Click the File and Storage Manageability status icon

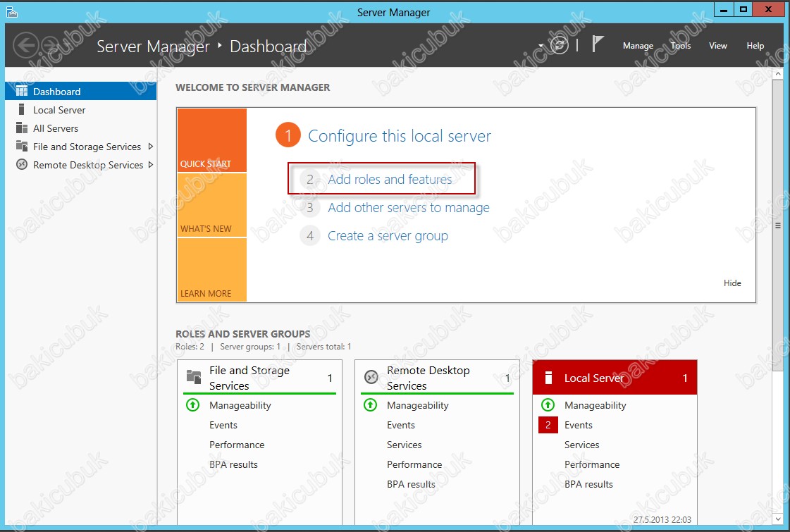[x=193, y=405]
